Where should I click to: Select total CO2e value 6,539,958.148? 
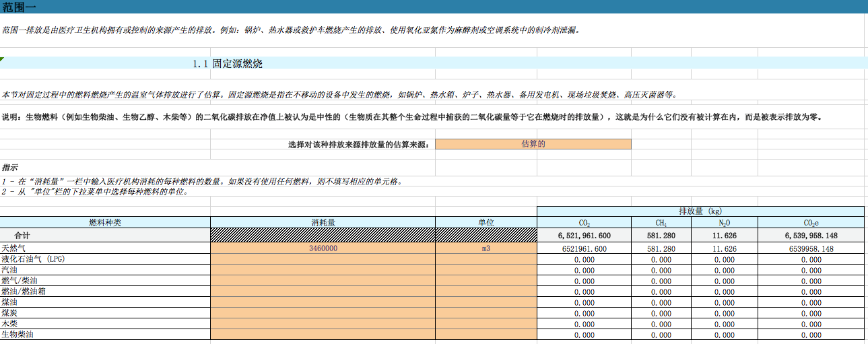coord(810,236)
